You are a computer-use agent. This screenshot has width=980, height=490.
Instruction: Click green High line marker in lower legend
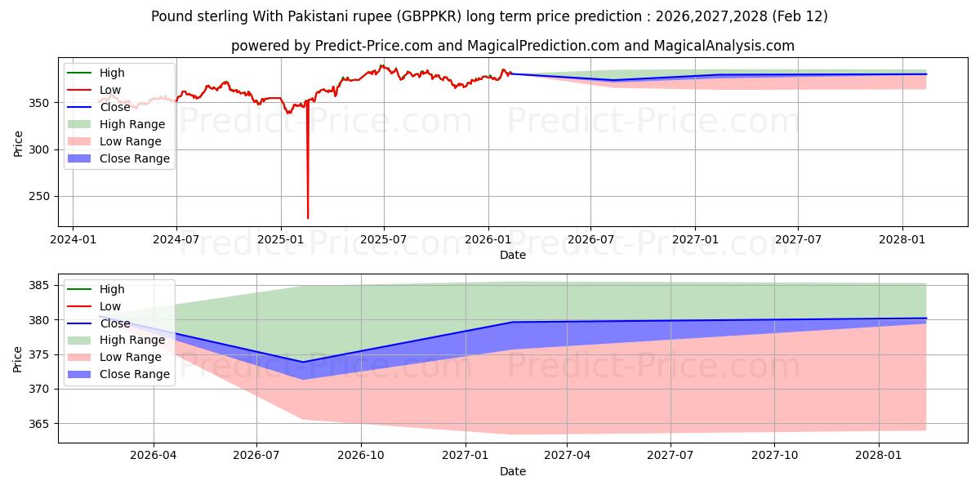click(x=81, y=289)
